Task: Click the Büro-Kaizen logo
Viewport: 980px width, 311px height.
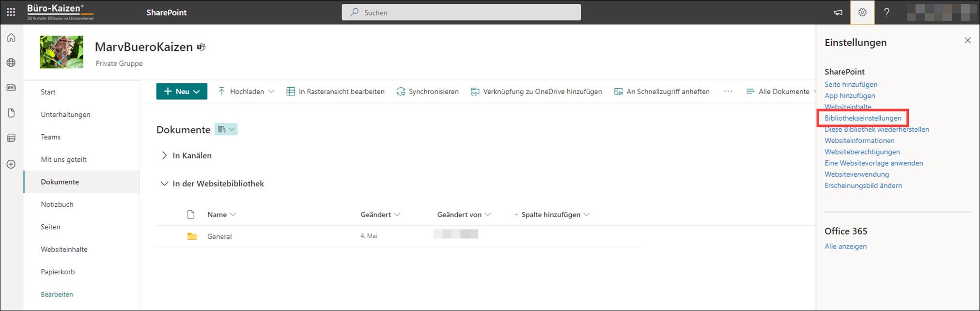Action: point(61,12)
